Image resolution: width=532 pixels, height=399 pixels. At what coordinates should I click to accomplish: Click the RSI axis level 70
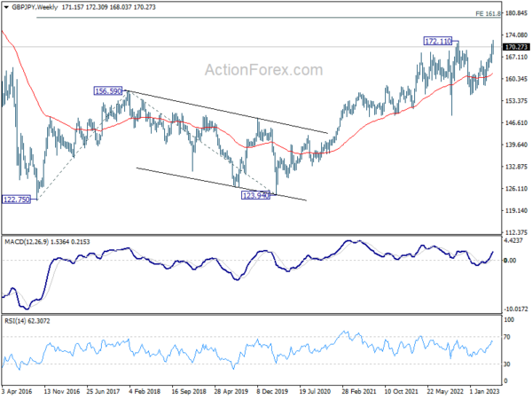[507, 337]
